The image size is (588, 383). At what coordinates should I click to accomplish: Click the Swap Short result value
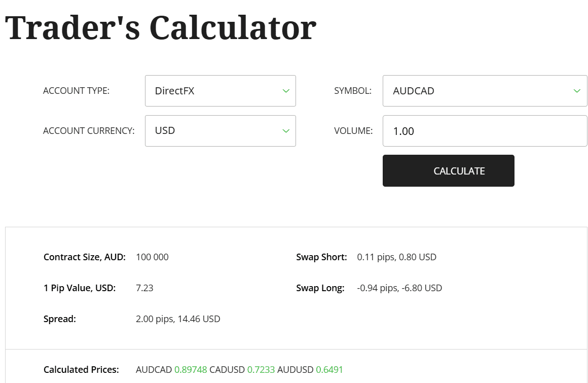(396, 257)
